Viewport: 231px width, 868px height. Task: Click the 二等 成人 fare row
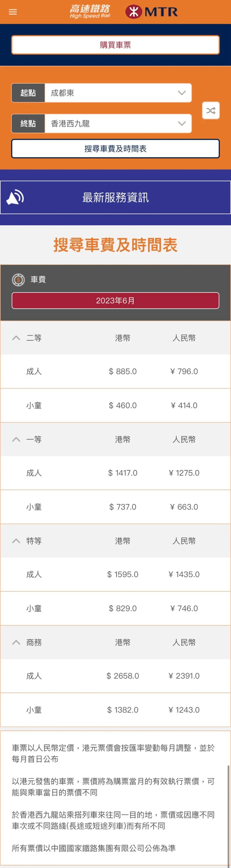pos(115,371)
